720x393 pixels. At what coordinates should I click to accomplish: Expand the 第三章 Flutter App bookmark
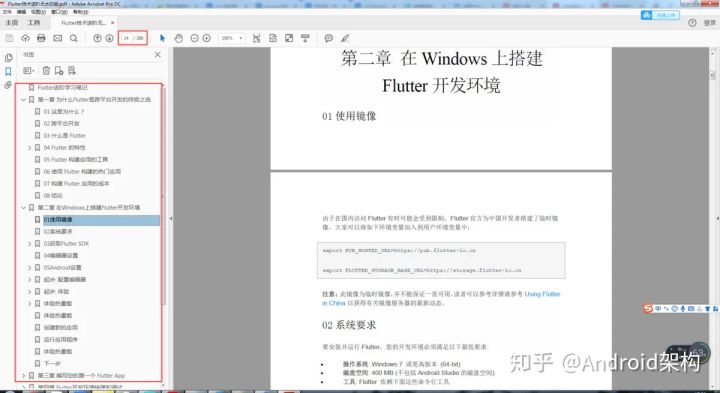(x=23, y=376)
